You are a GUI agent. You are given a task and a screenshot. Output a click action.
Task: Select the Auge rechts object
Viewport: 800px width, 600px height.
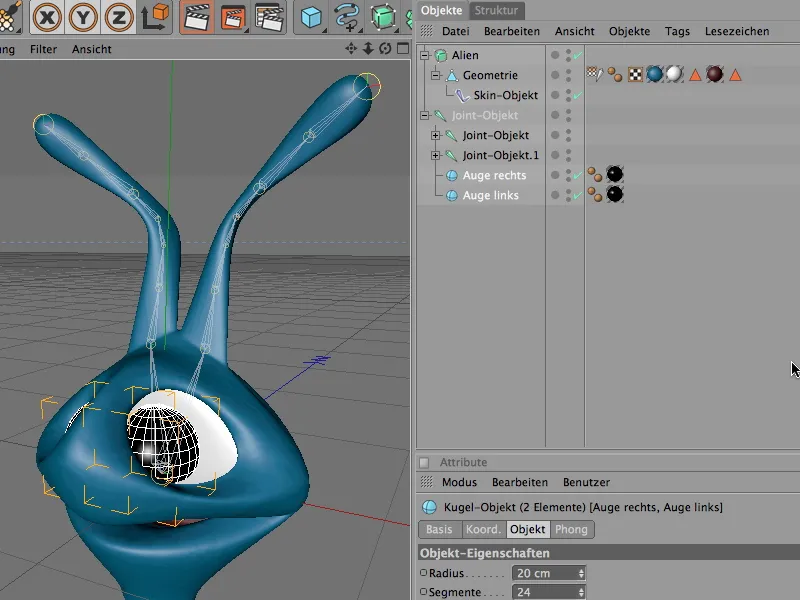[494, 175]
